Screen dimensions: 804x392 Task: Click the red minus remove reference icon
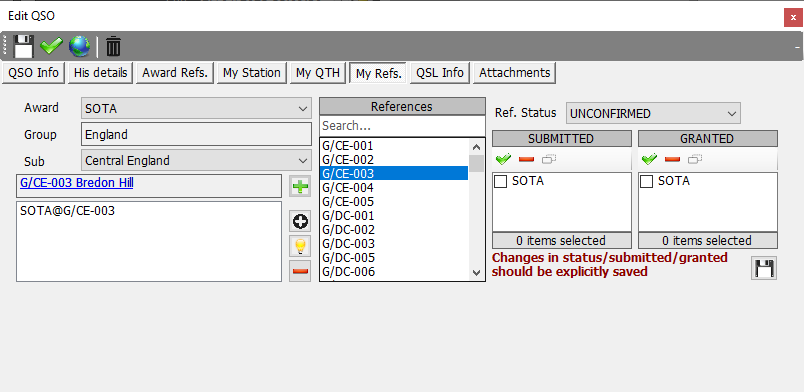click(x=300, y=270)
